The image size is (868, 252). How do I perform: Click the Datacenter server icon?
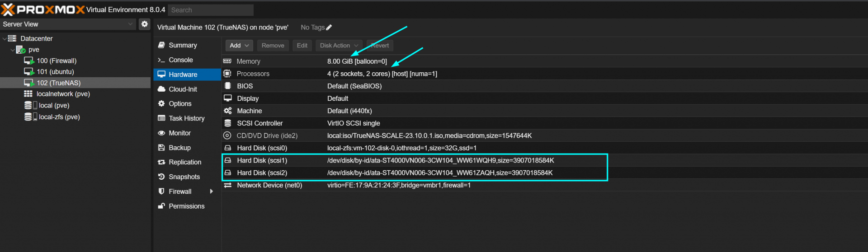13,38
